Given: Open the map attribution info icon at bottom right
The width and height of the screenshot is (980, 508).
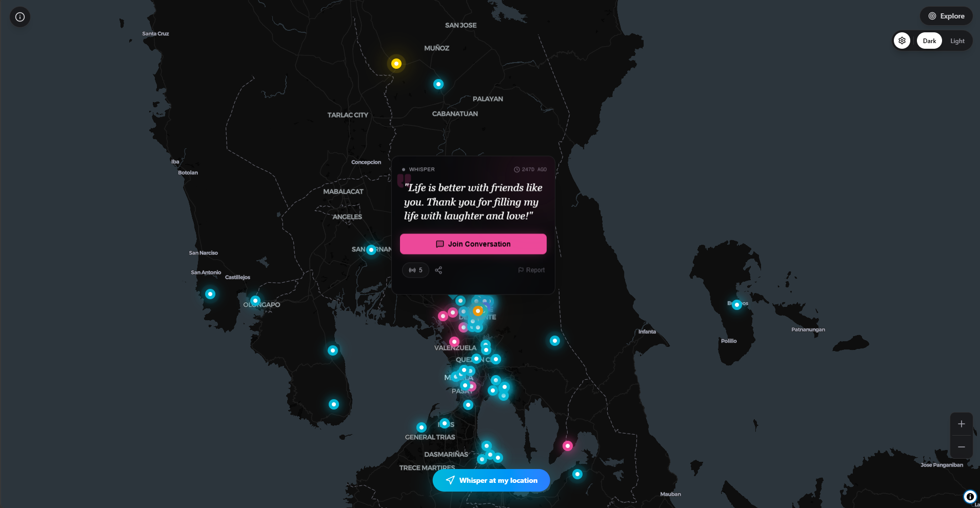Looking at the screenshot, I should click(970, 496).
